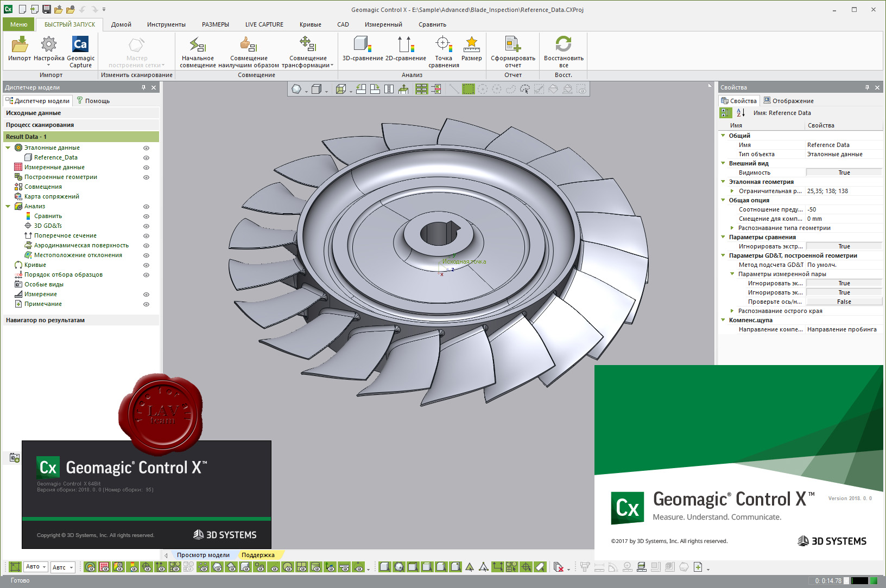Screen dimensions: 886x588
Task: Click the Проверьте ось/н... False value
Action: [844, 302]
